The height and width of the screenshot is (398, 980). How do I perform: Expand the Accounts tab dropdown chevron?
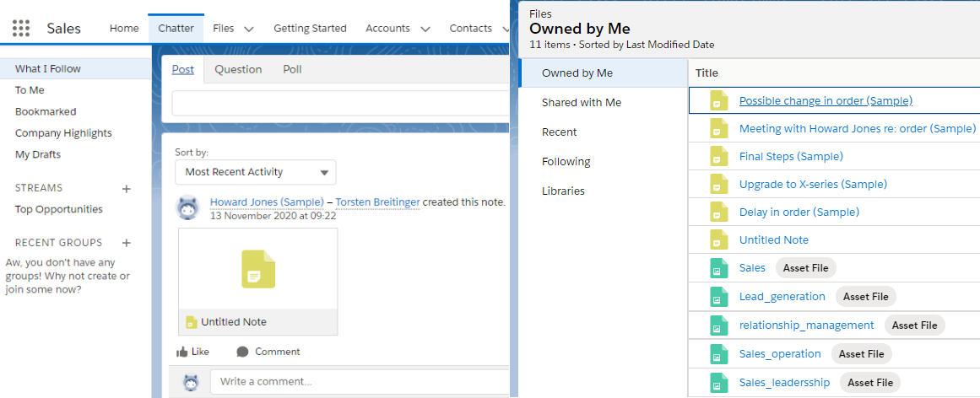click(425, 29)
